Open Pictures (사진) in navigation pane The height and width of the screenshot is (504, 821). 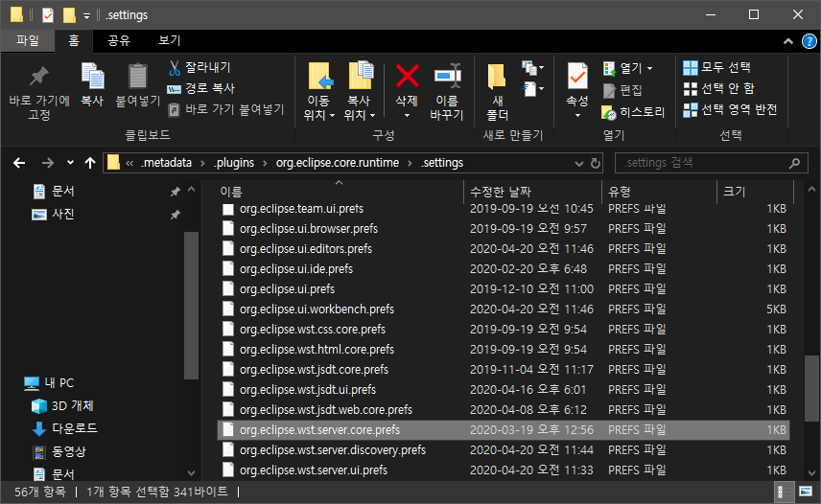pyautogui.click(x=54, y=215)
